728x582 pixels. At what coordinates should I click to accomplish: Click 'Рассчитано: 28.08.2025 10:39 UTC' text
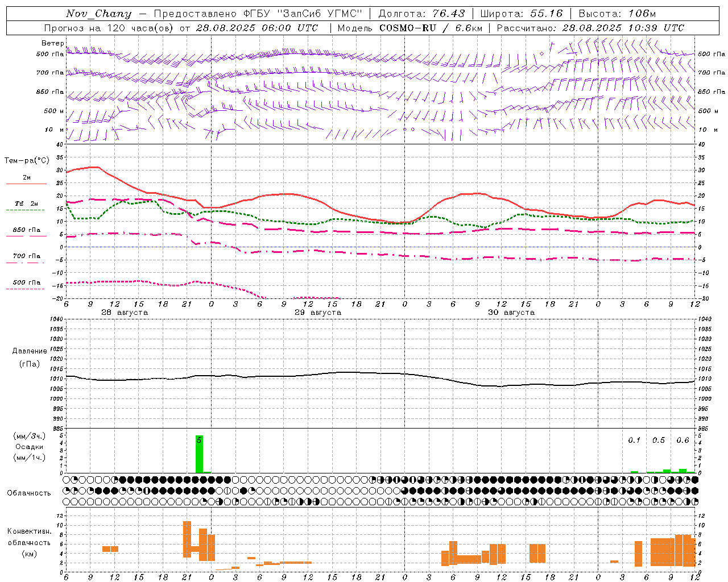coord(590,28)
